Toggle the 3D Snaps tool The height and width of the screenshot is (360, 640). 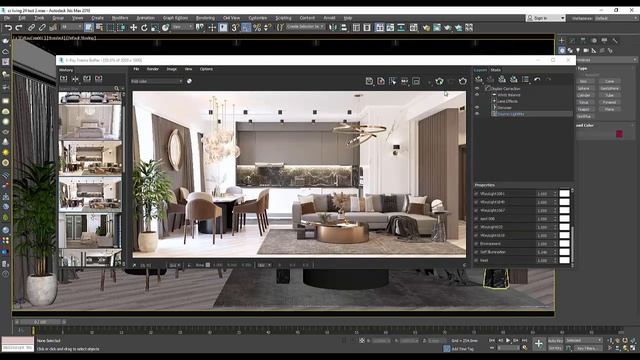[235, 28]
